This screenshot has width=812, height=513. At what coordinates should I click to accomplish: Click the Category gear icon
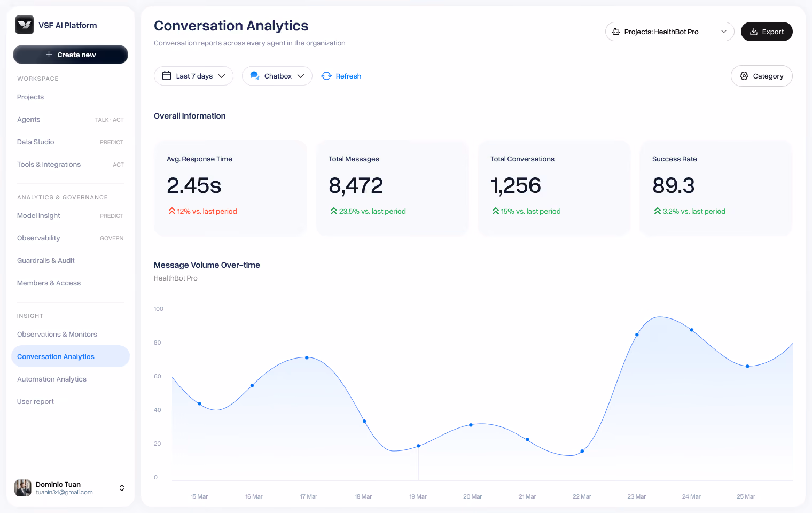pyautogui.click(x=744, y=76)
